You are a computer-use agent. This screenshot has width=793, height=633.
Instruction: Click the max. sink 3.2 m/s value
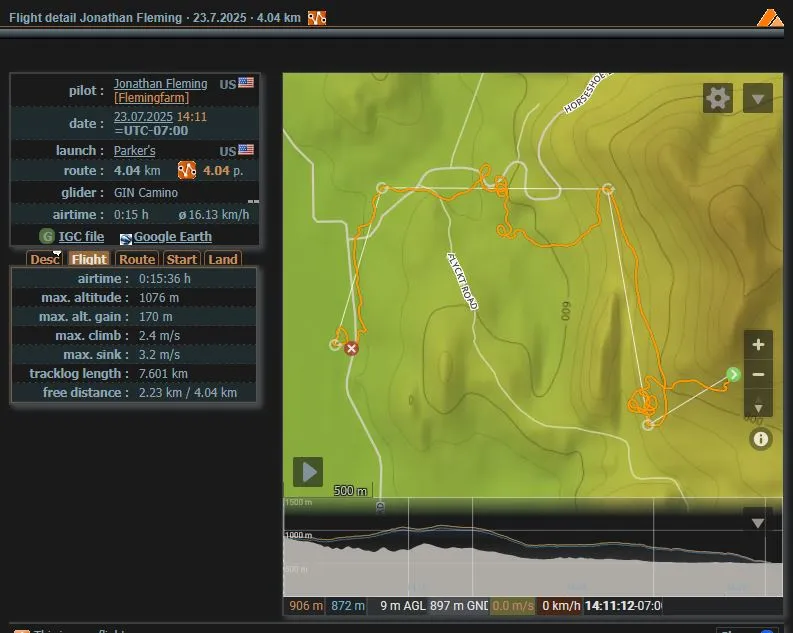[159, 355]
